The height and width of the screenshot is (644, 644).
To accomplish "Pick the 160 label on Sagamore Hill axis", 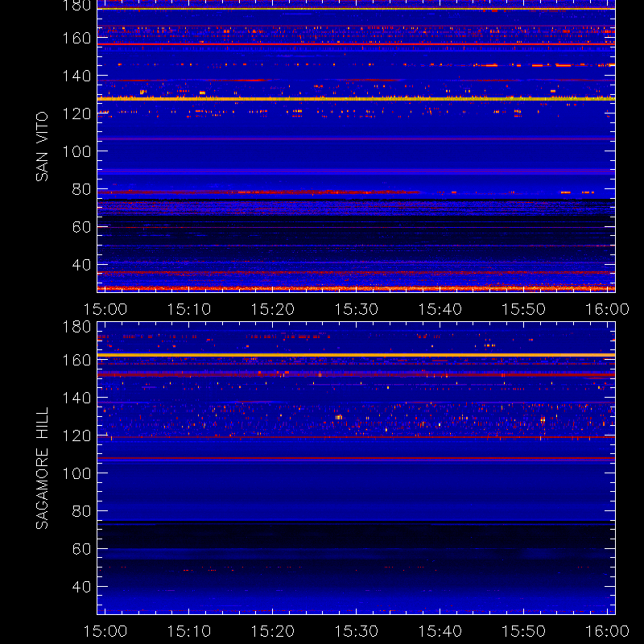I will coord(76,360).
